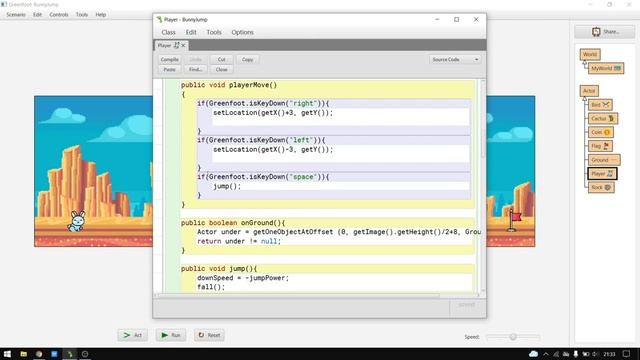Click the Act step button
Image resolution: width=640 pixels, height=360 pixels.
[133, 335]
